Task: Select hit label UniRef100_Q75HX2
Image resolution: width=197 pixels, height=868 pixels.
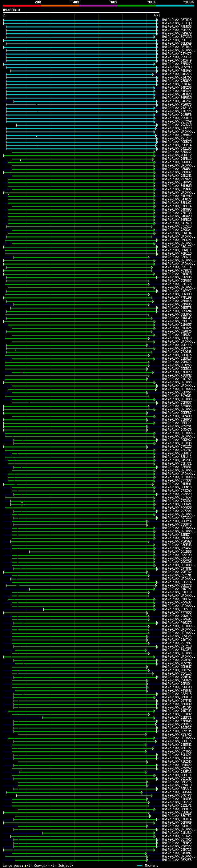Action: (x=177, y=135)
